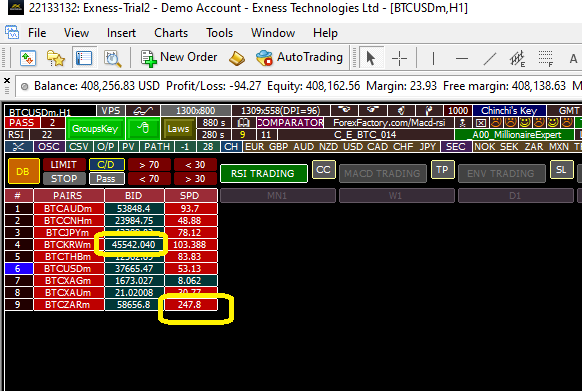Select the text label A tool
Screen dimensions: 582x391
pyautogui.click(x=573, y=58)
